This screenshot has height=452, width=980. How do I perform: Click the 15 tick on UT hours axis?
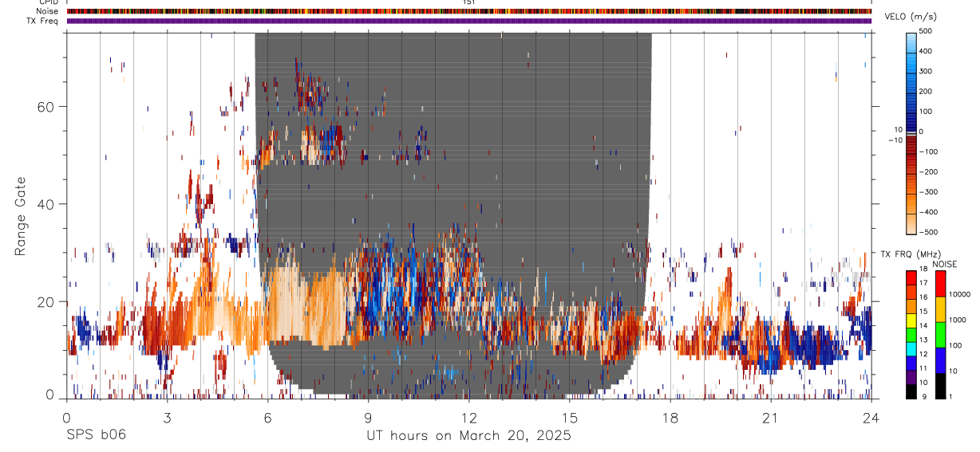coord(570,419)
